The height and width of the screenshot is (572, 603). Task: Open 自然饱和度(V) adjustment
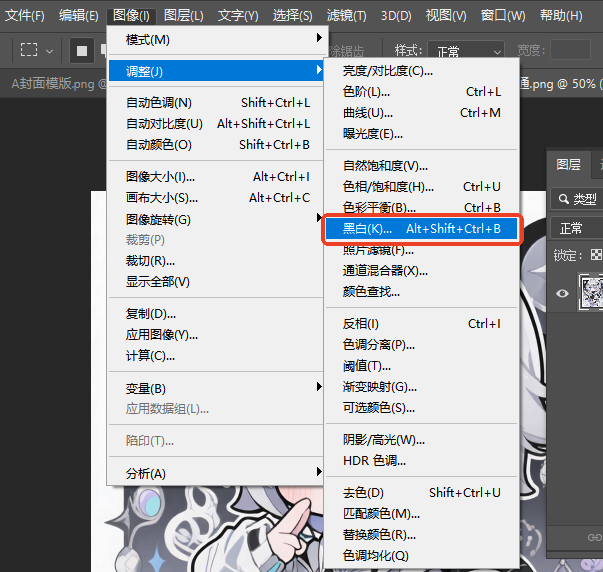[x=421, y=166]
